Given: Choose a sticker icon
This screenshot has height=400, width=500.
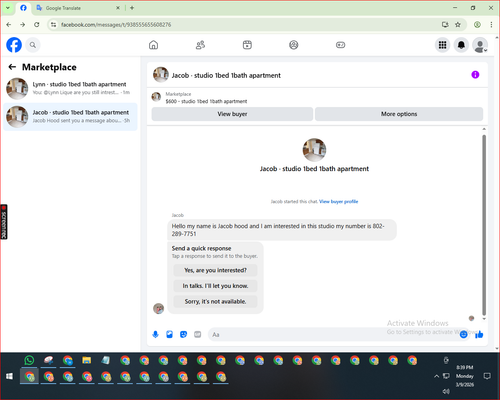Looking at the screenshot, I should (183, 334).
